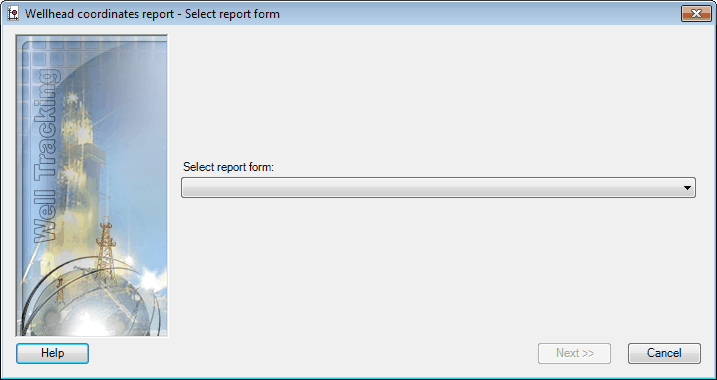Click the vertical Well Tracking text in banner

pos(47,155)
